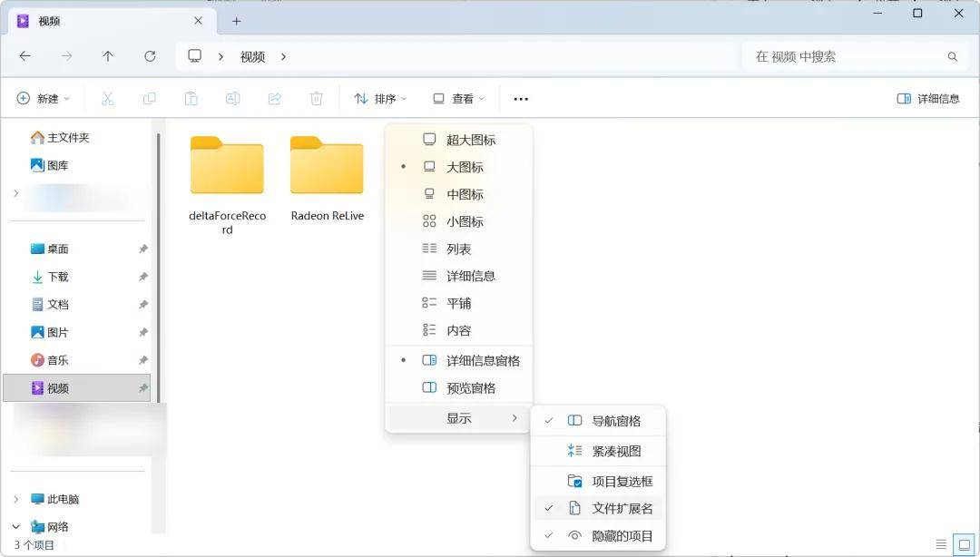Enable 紧凑视图 option
The width and height of the screenshot is (980, 557).
[598, 451]
